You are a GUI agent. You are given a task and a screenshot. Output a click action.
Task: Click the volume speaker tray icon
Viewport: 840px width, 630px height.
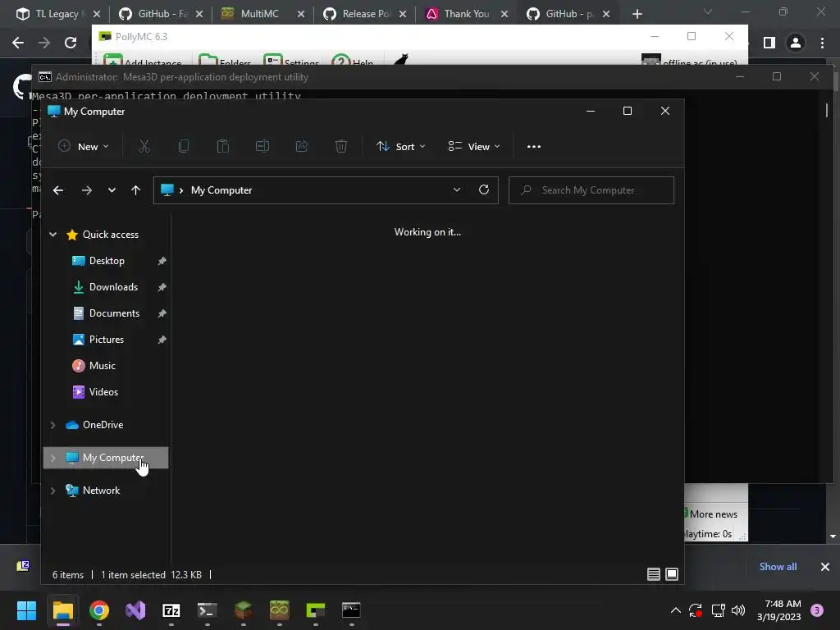point(738,610)
